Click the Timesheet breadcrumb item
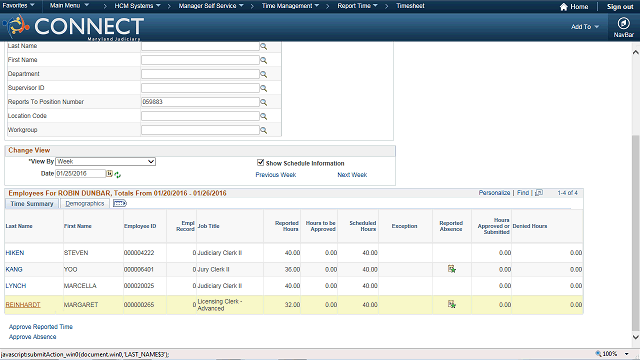Screen dimensions: 640x360 410,6
